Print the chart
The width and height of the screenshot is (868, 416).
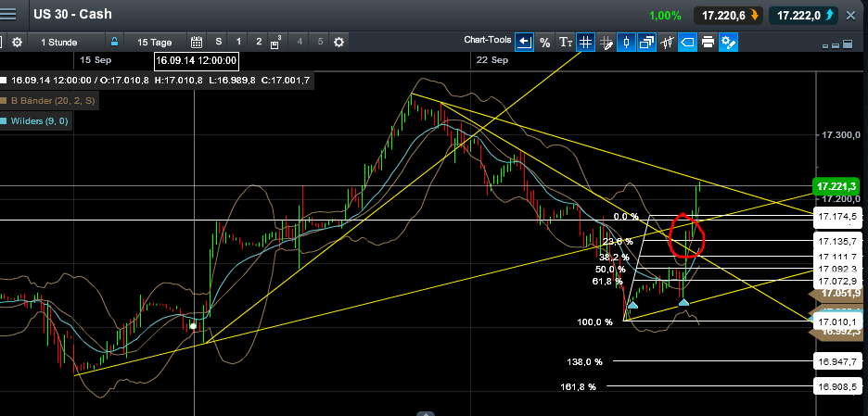tap(708, 42)
